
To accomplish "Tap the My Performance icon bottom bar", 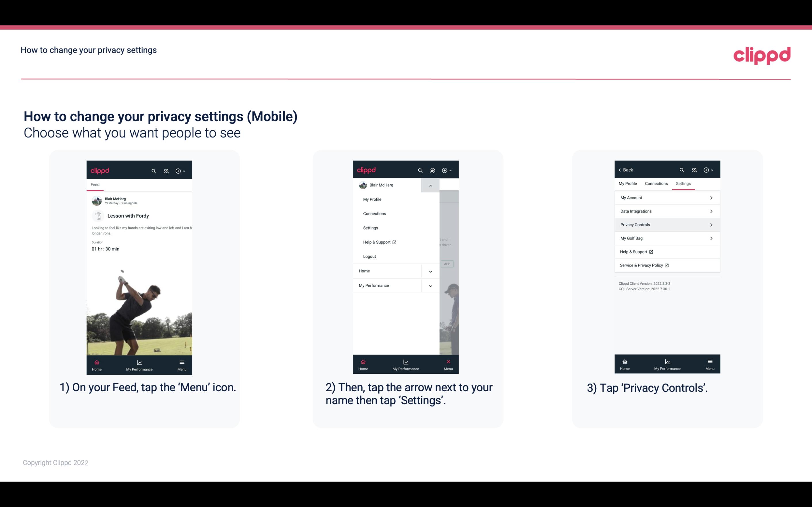I will tap(139, 365).
